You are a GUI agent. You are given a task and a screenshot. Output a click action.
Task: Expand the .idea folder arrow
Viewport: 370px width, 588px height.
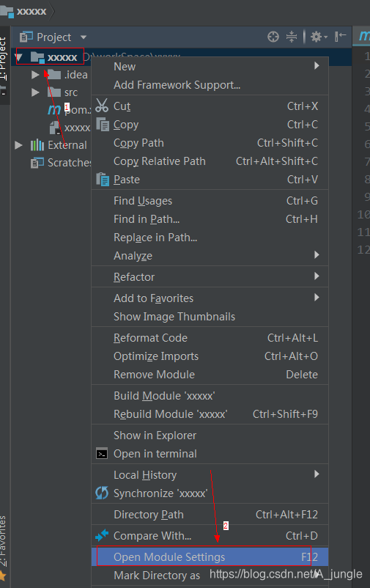35,75
